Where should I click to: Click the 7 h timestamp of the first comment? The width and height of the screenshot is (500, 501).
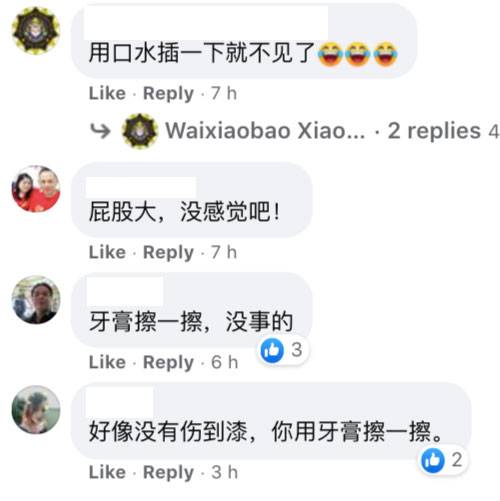tap(224, 93)
